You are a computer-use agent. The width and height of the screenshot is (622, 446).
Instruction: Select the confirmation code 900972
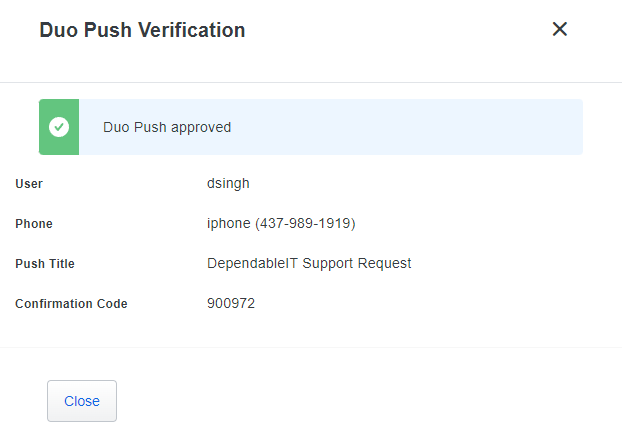click(x=231, y=304)
